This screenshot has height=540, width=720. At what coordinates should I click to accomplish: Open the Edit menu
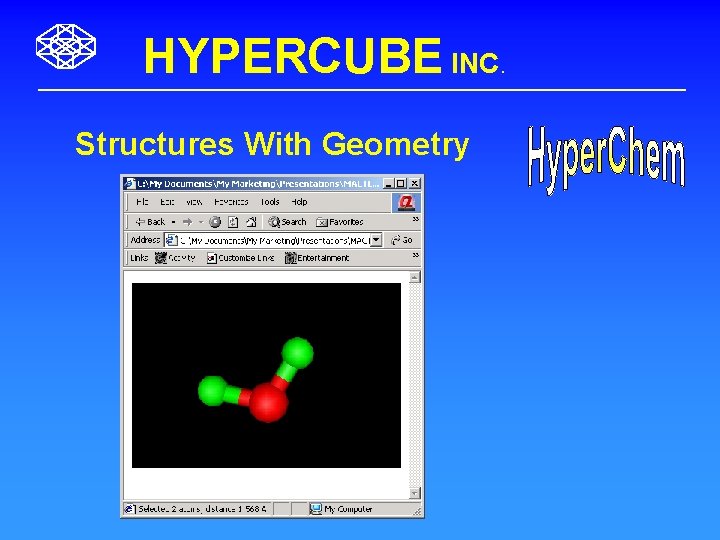tap(167, 202)
